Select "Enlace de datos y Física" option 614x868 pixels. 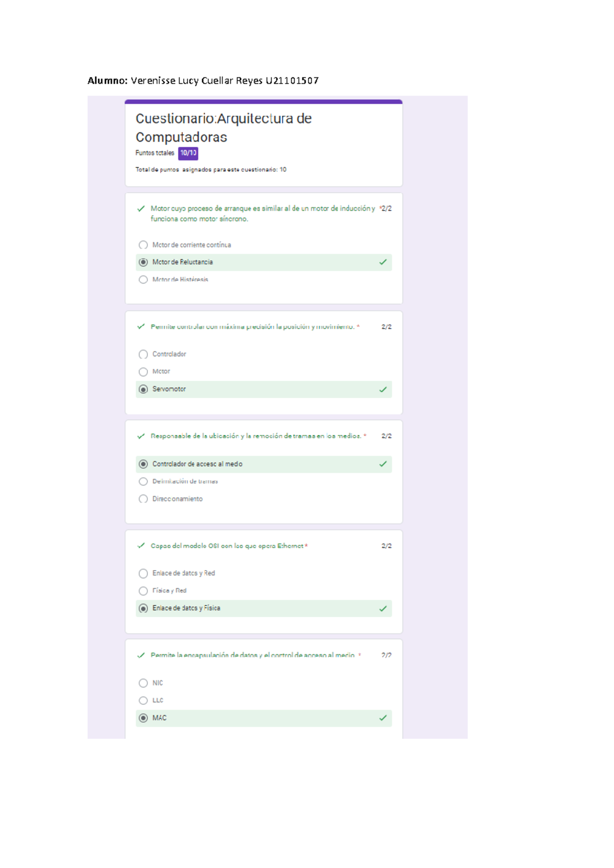point(143,609)
